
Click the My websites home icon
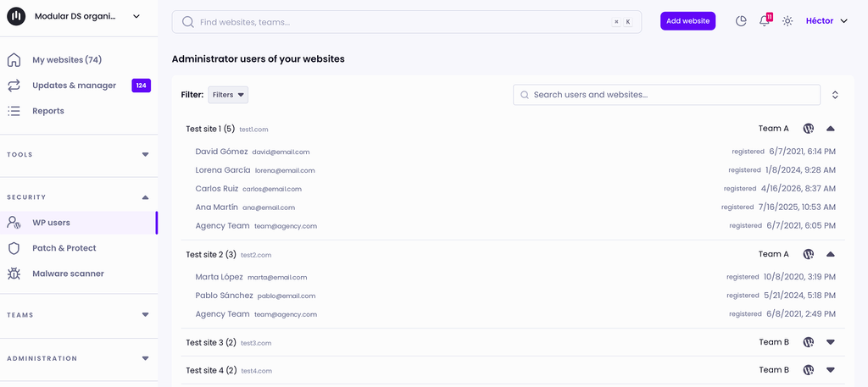(x=14, y=60)
